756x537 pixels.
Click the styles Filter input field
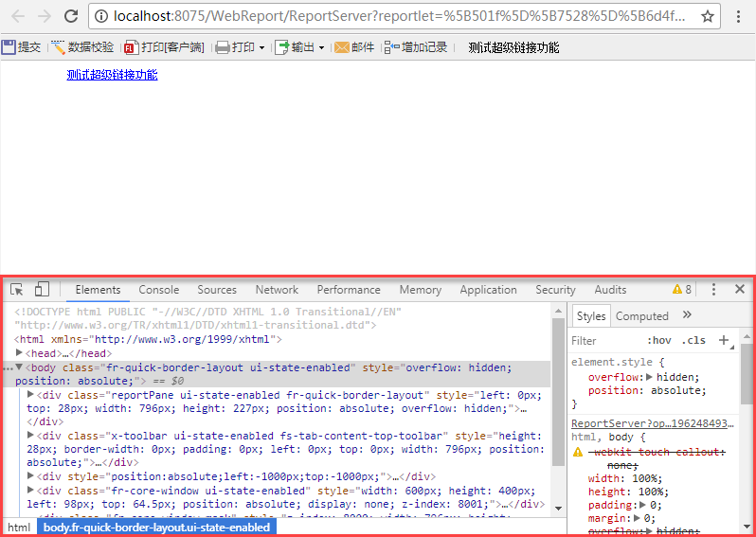click(605, 341)
